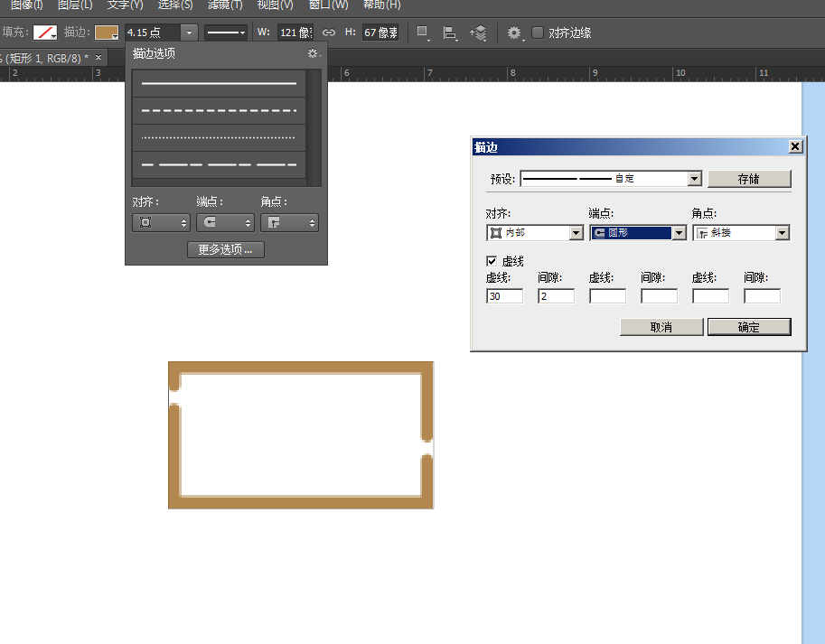Close the 描边 dialog
825x644 pixels.
795,146
